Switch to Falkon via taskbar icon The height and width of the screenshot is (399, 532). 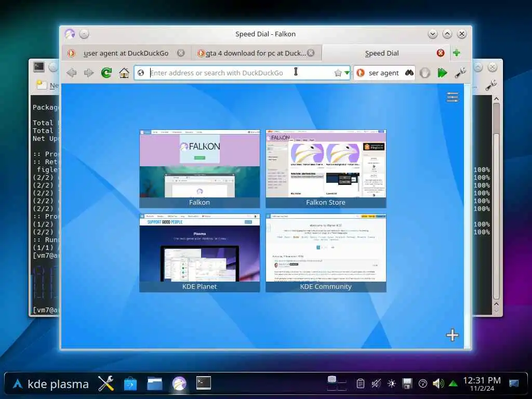[x=179, y=384]
